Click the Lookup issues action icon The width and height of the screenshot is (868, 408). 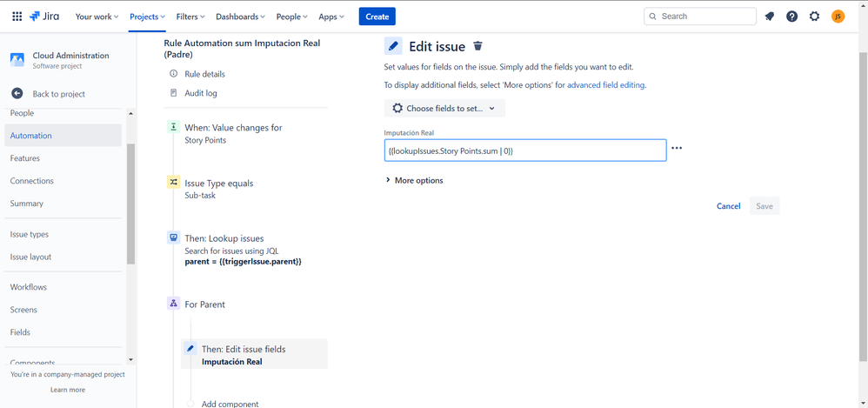pos(173,238)
